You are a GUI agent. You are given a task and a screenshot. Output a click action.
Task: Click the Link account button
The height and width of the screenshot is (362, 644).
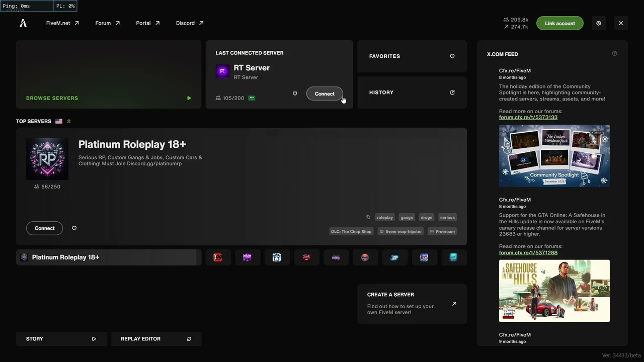[560, 23]
